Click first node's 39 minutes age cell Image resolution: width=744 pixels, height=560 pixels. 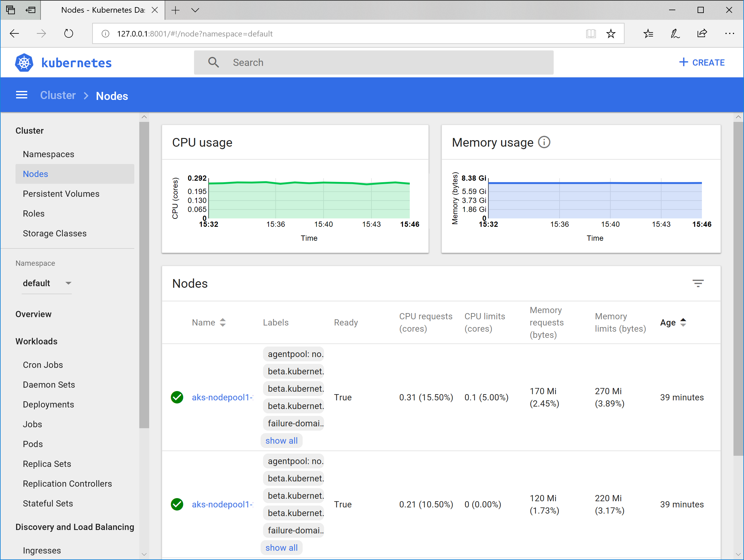click(682, 397)
